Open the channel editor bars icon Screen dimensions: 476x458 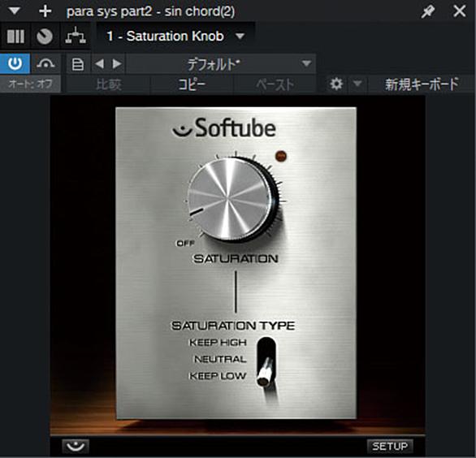(15, 37)
